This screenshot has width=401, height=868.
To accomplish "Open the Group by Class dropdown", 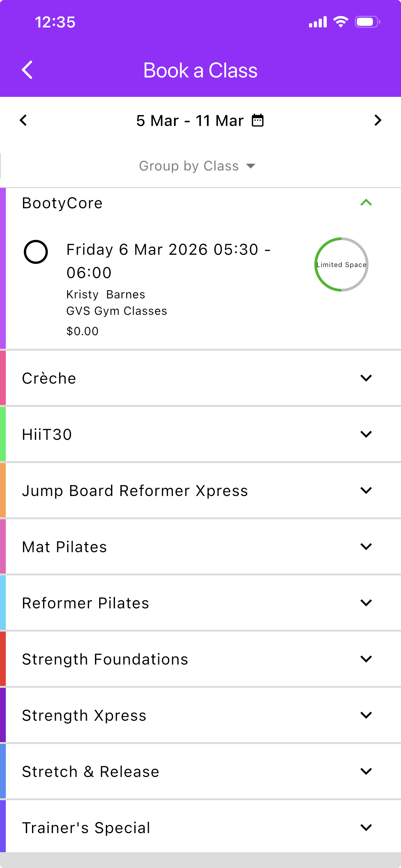I will point(198,166).
